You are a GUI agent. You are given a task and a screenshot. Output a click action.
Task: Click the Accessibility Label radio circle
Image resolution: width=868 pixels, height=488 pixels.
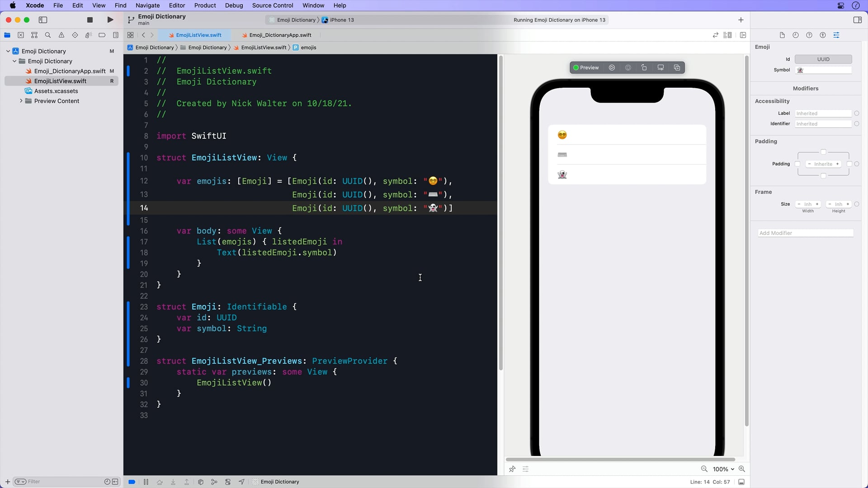click(857, 113)
